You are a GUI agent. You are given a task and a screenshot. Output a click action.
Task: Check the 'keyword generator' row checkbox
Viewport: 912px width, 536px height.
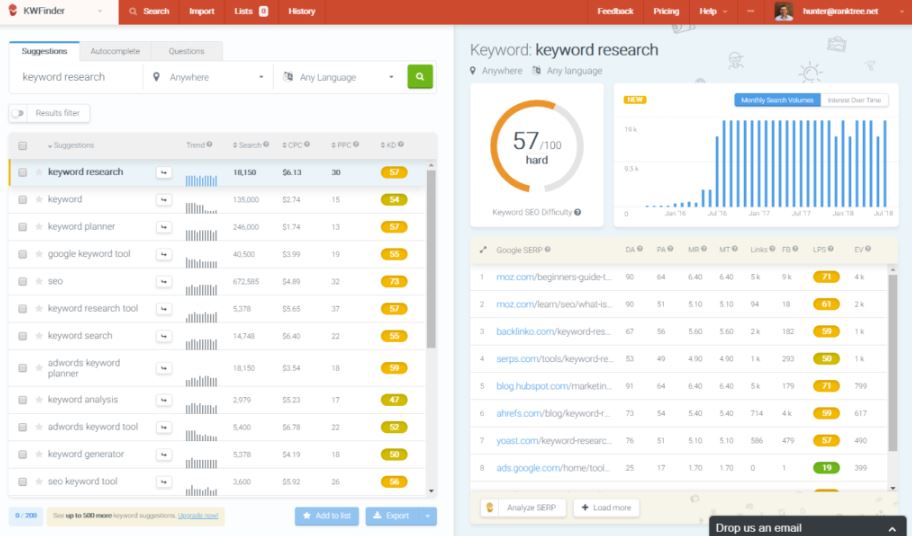coord(22,455)
